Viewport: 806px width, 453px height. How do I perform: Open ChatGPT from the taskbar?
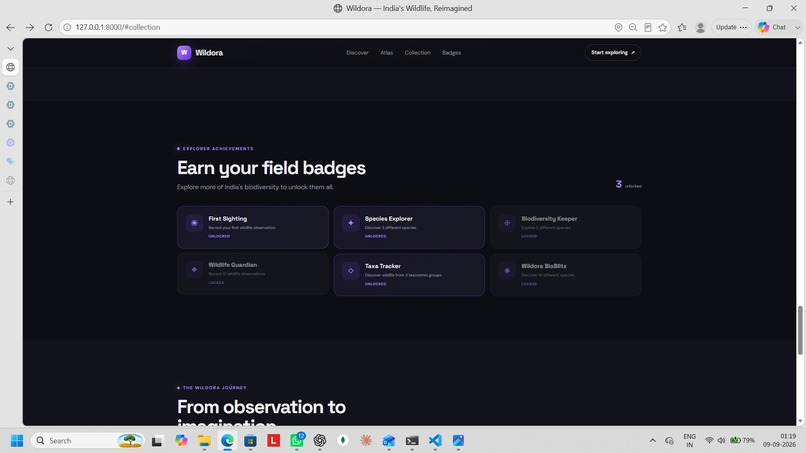click(320, 441)
